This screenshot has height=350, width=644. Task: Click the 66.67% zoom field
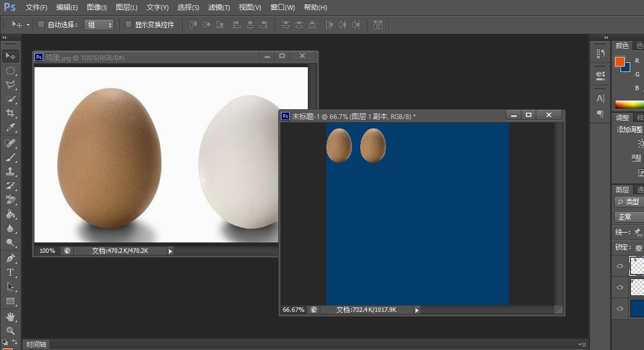[x=294, y=310]
